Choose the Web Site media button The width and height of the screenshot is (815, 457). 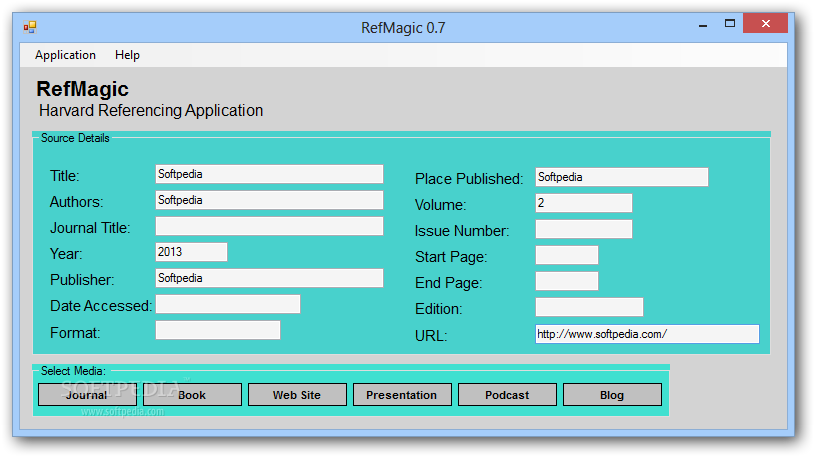pos(297,395)
